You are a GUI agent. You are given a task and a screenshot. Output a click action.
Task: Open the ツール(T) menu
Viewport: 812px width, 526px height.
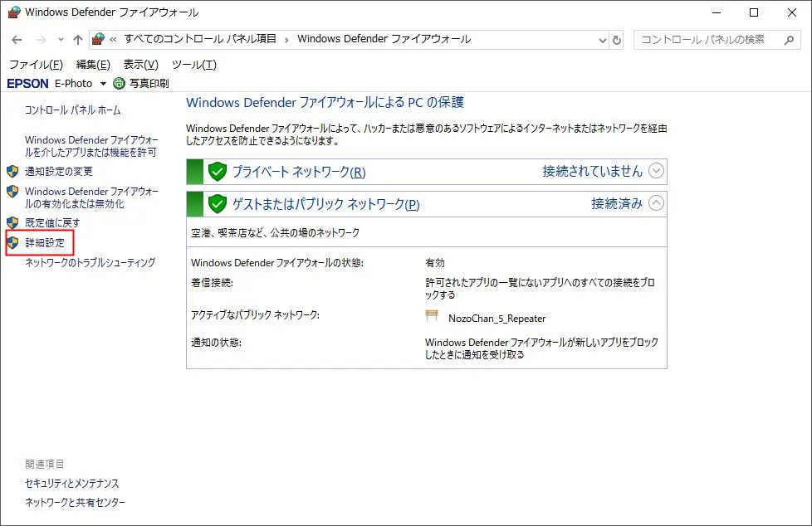point(193,65)
